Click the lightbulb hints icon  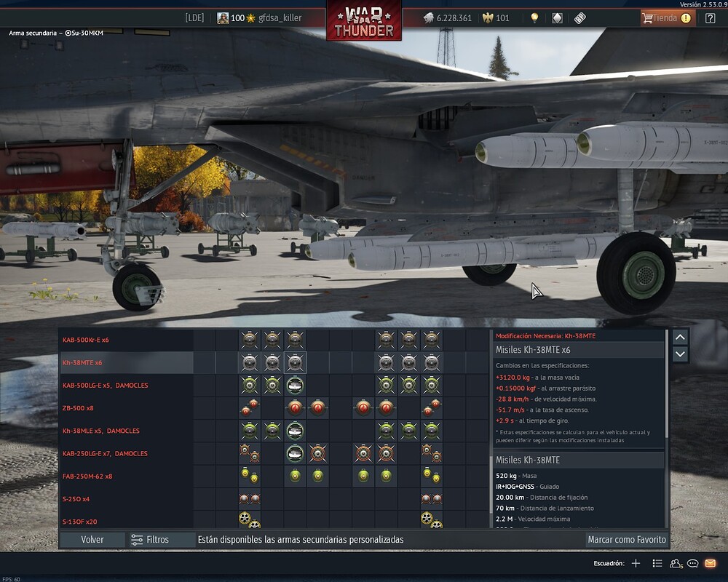[534, 18]
